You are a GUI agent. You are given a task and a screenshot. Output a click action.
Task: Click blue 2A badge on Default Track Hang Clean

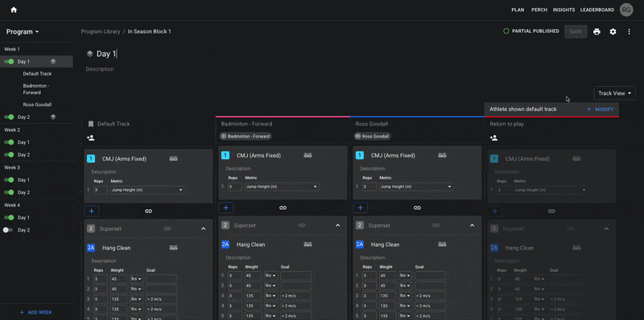(x=91, y=248)
